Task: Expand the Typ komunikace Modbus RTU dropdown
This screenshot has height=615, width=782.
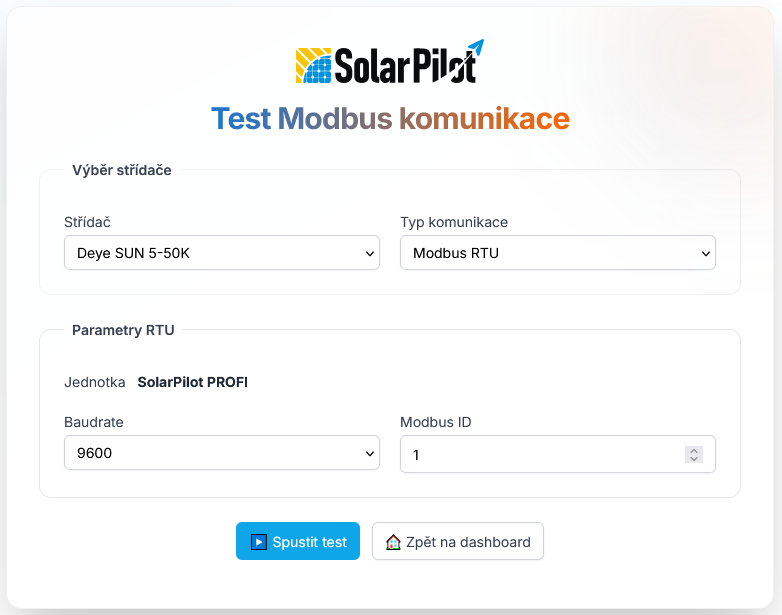Action: tap(557, 253)
